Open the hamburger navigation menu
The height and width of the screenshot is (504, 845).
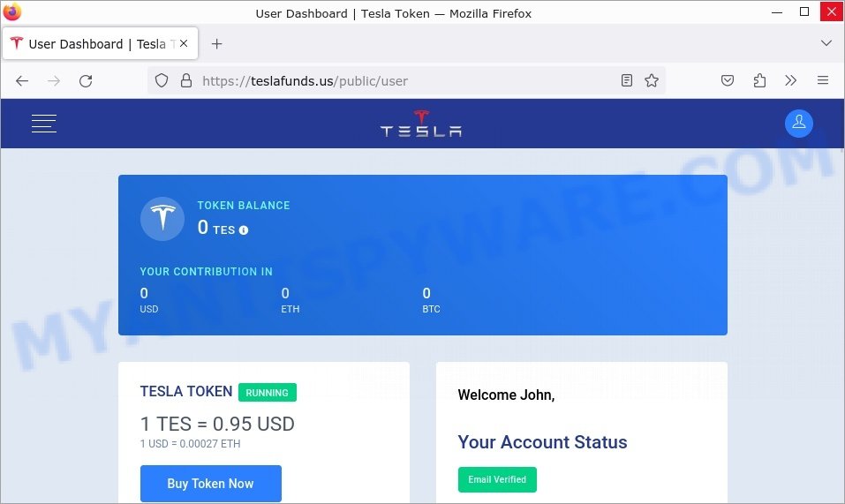43,124
